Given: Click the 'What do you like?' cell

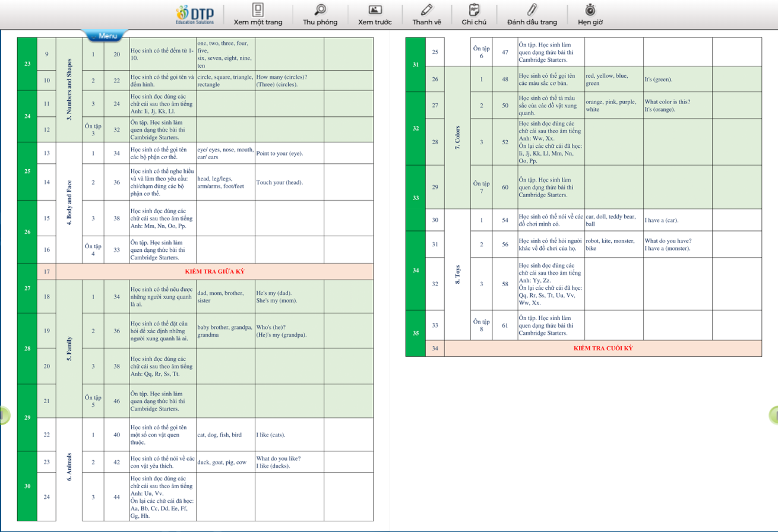Looking at the screenshot, I should (x=289, y=462).
